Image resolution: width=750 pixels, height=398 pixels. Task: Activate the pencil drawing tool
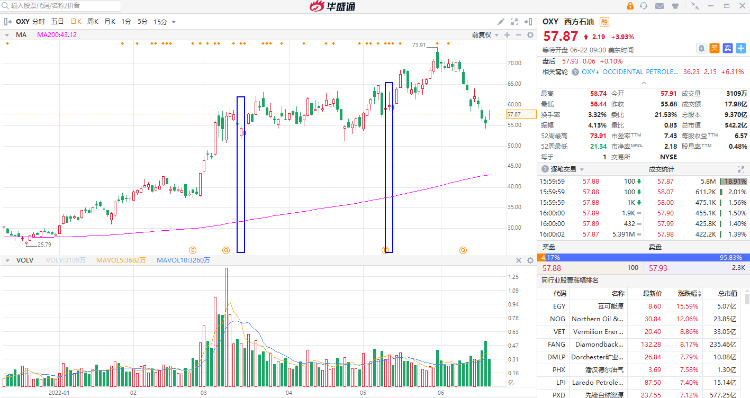coord(501,22)
